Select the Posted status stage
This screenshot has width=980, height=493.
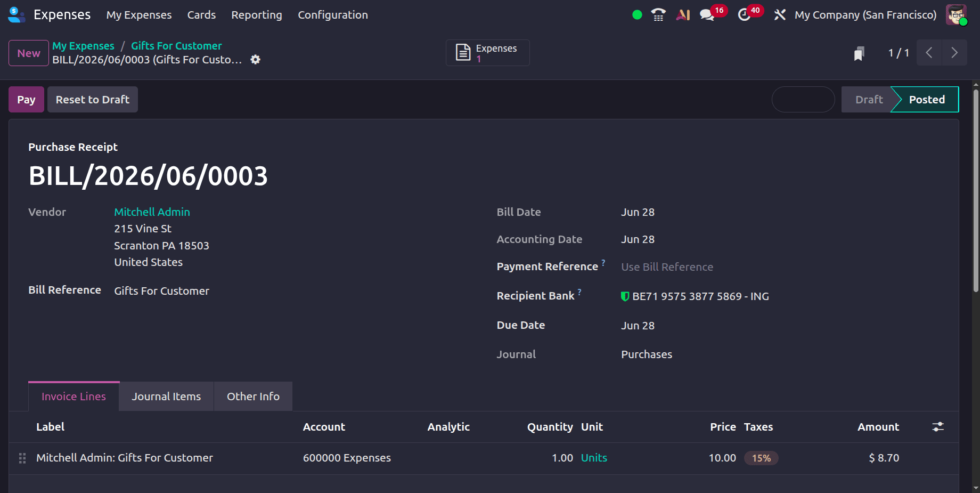(x=927, y=100)
